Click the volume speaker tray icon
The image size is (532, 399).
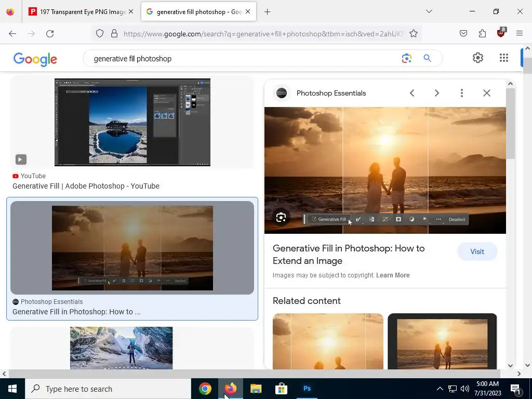click(465, 389)
